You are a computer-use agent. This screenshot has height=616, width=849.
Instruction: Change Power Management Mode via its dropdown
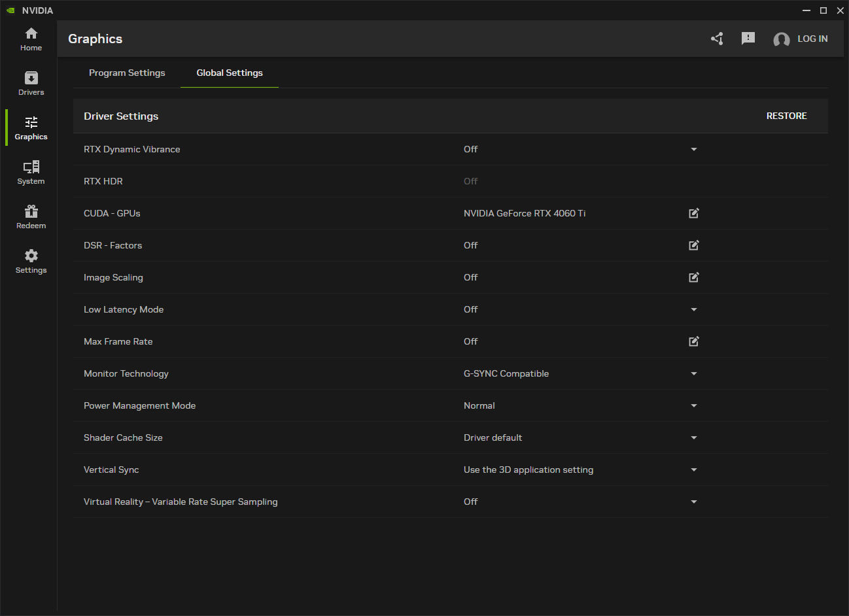pyautogui.click(x=693, y=405)
